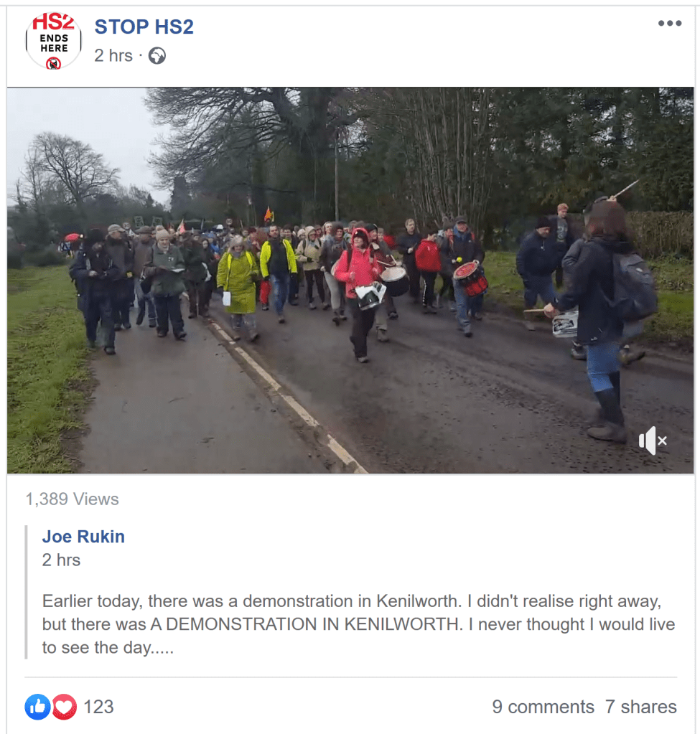
Task: Open the STOP HS2 page name link
Action: click(144, 27)
